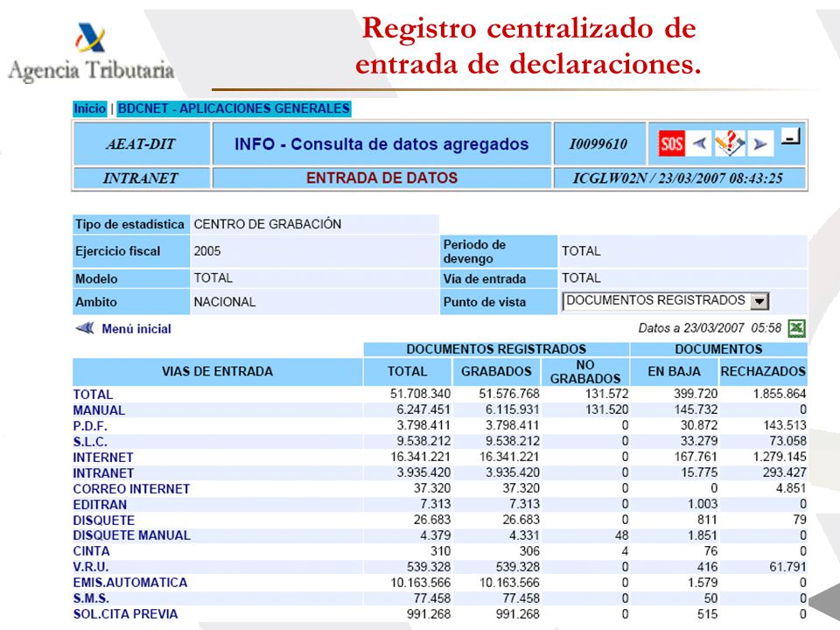
Task: Open the EDITRAN entry row
Action: click(x=100, y=505)
